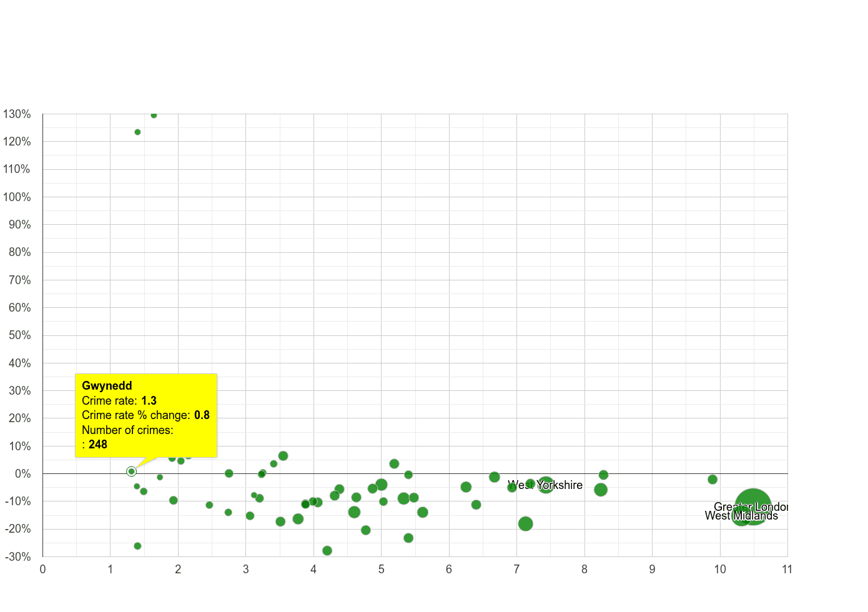Screen dimensions: 868x612
Task: Click the West Yorkshire bubble near crime rate 7.4
Action: pyautogui.click(x=546, y=485)
